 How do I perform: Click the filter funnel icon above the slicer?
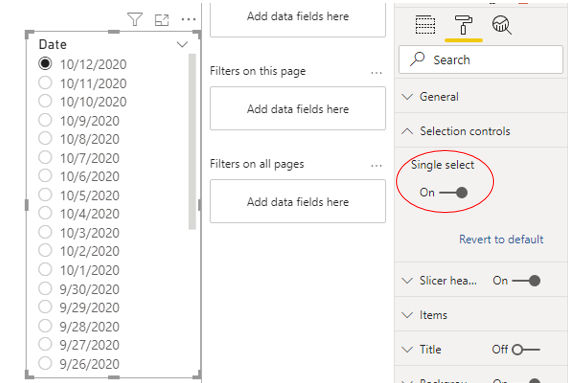tap(135, 19)
